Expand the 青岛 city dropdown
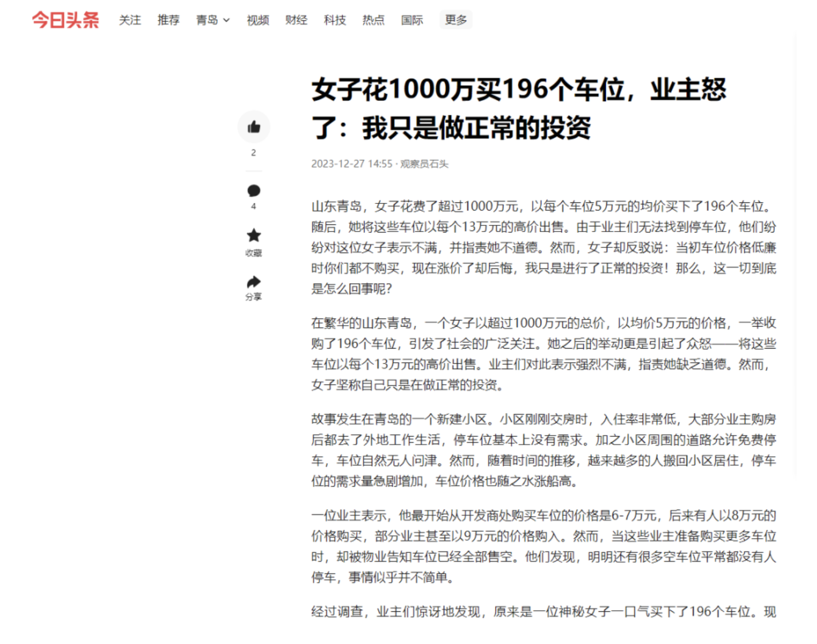Image resolution: width=817 pixels, height=644 pixels. (x=213, y=20)
